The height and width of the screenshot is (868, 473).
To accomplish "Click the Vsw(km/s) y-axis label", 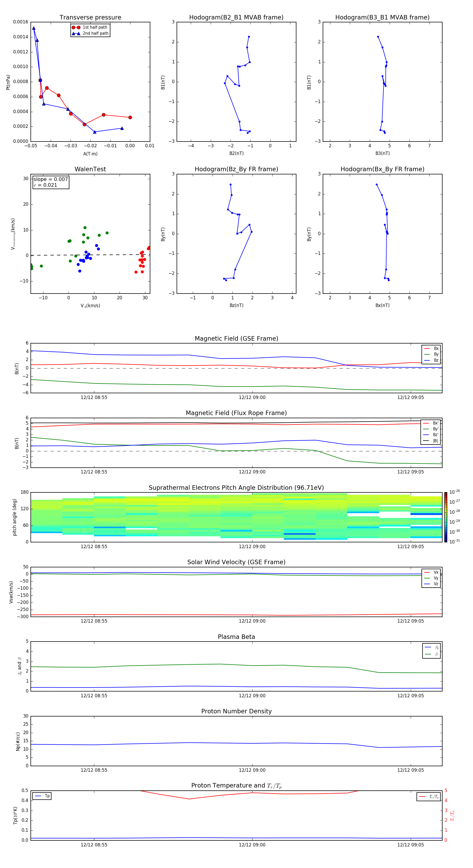I will tap(11, 592).
